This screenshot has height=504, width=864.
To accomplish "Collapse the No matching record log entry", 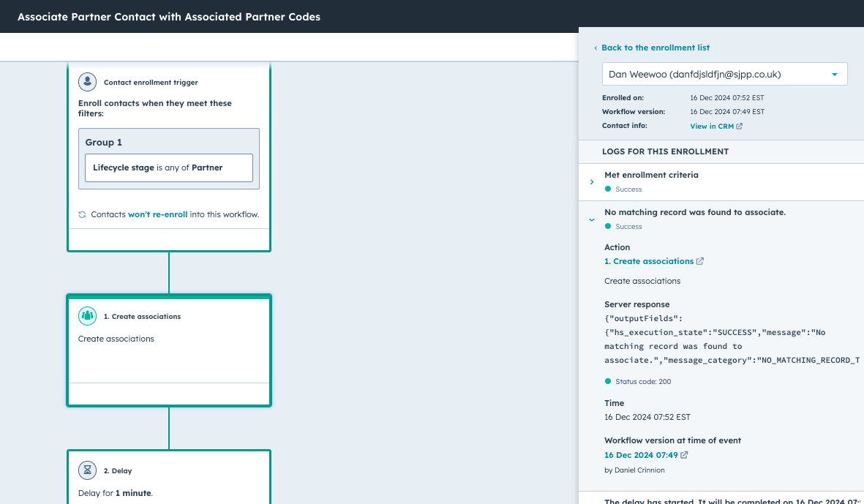I will [591, 219].
